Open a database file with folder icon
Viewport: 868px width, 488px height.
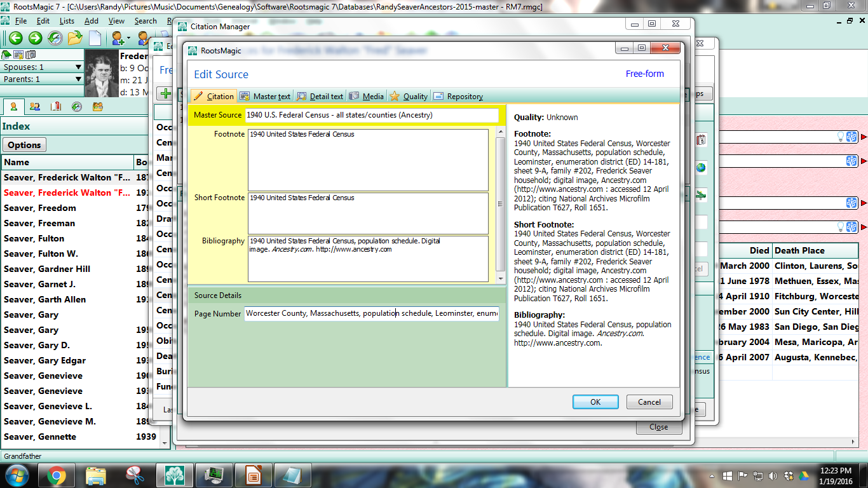pos(75,38)
